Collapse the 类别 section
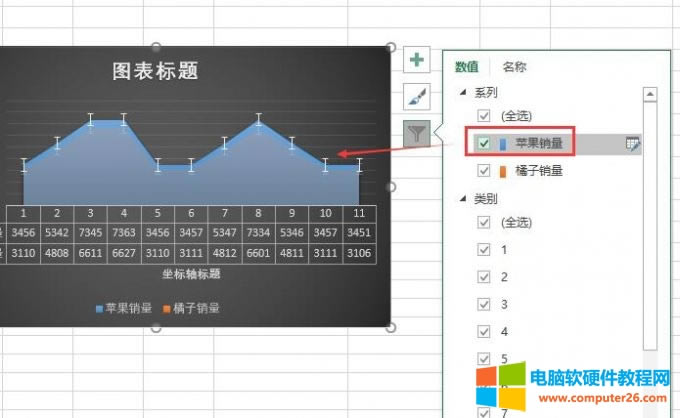Viewport: 680px width, 418px height. pos(463,200)
